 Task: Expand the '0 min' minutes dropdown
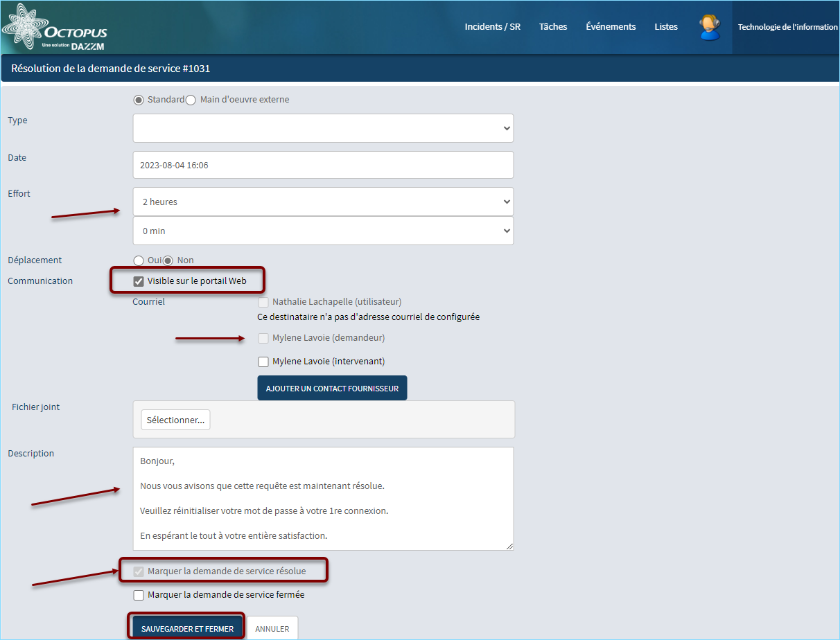pyautogui.click(x=323, y=230)
